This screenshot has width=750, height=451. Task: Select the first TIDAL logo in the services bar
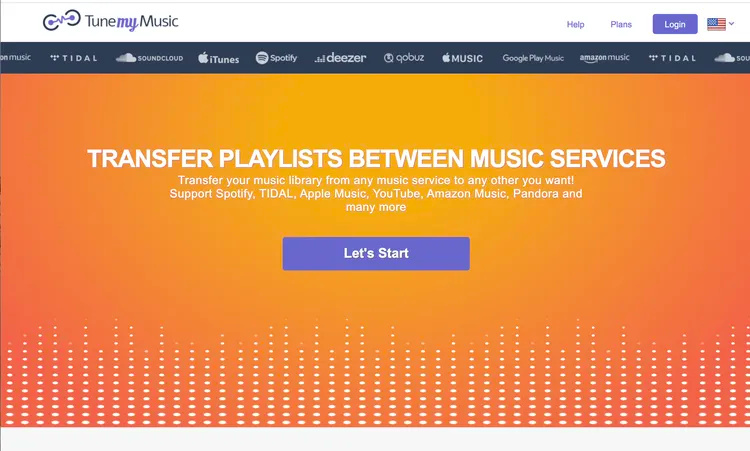click(x=74, y=58)
